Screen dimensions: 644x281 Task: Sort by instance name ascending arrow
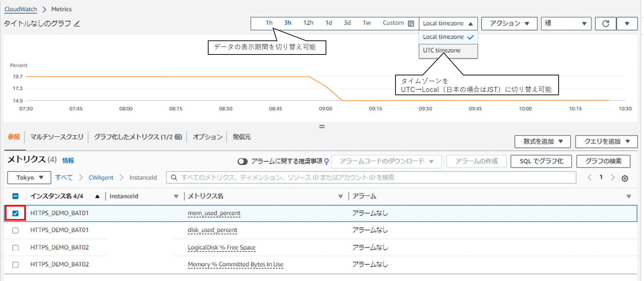coord(97,196)
